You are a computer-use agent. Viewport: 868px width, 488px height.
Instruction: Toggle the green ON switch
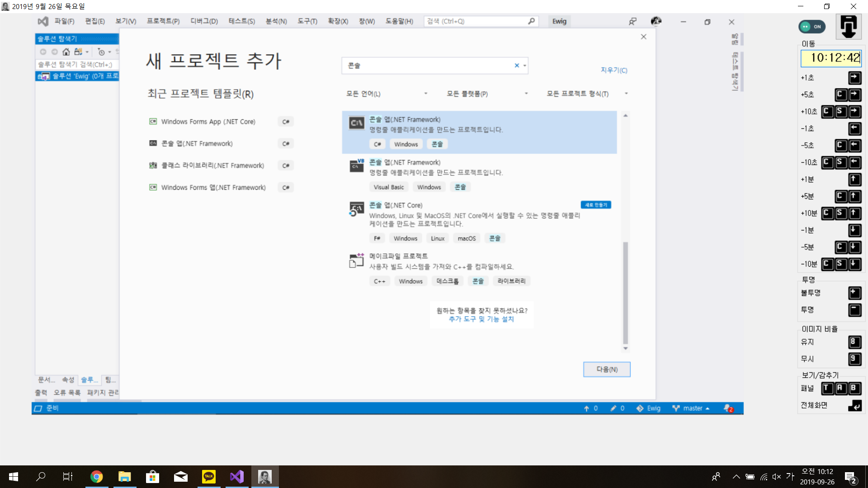click(812, 27)
